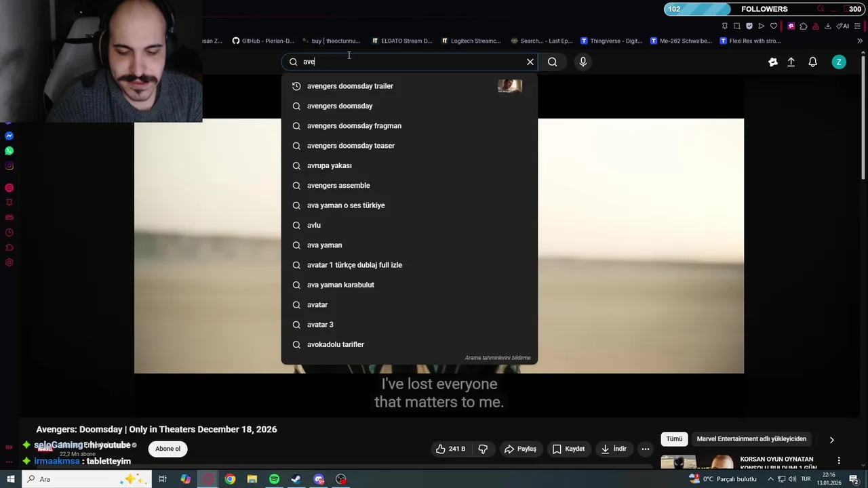Open browser easy setup menu icon
This screenshot has height=488, width=868.
coord(858,26)
